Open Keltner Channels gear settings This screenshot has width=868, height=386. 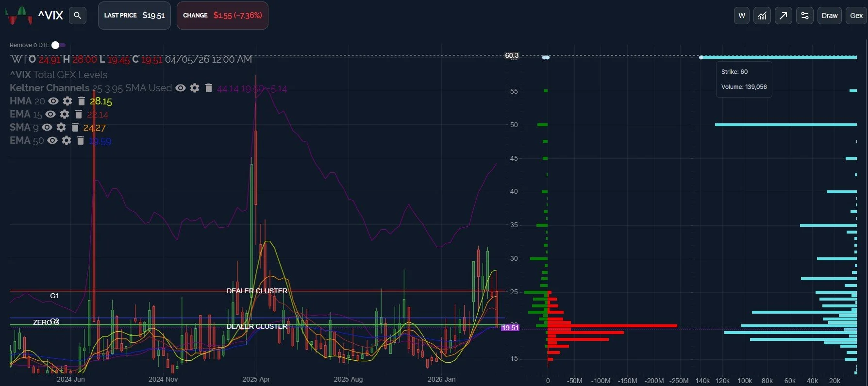point(195,88)
